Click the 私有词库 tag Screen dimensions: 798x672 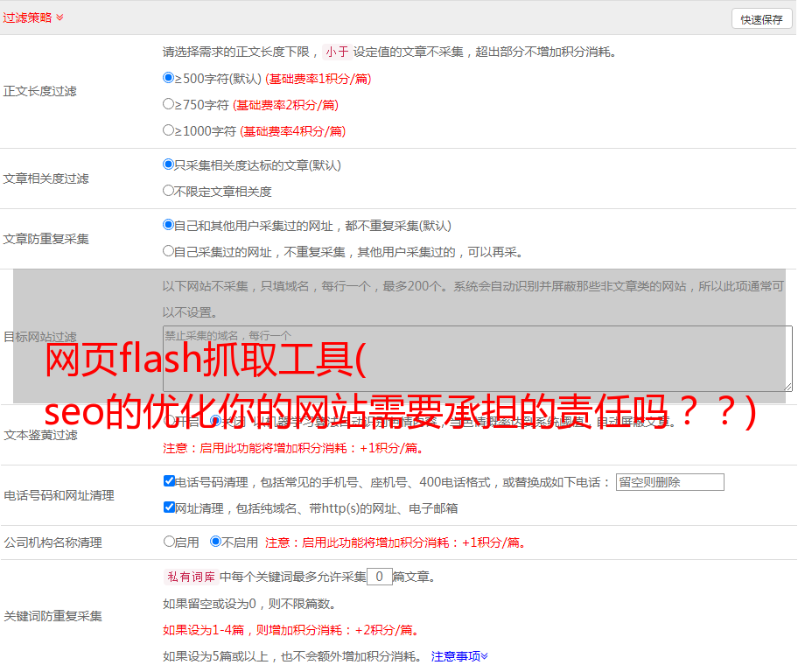[192, 577]
